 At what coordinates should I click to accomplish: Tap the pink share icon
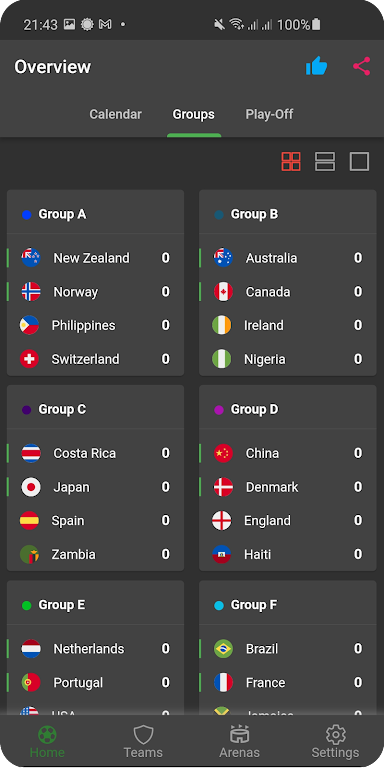pos(361,66)
